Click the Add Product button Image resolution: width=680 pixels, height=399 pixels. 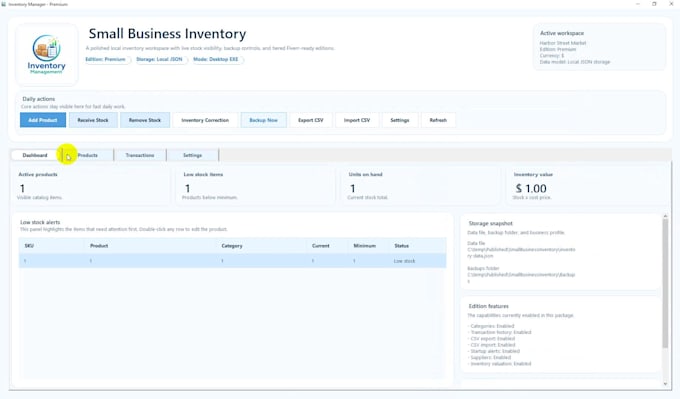coord(42,120)
